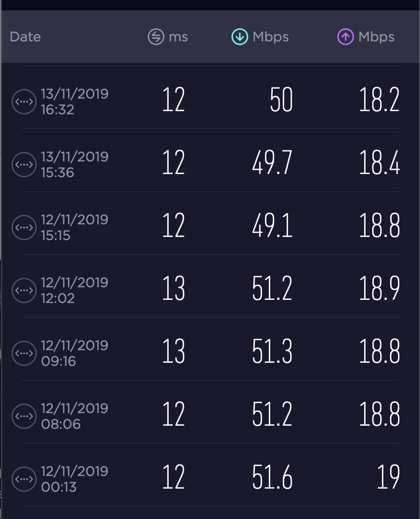The width and height of the screenshot is (420, 519).
Task: Select the 51.6 Mbps download result
Action: click(x=272, y=478)
